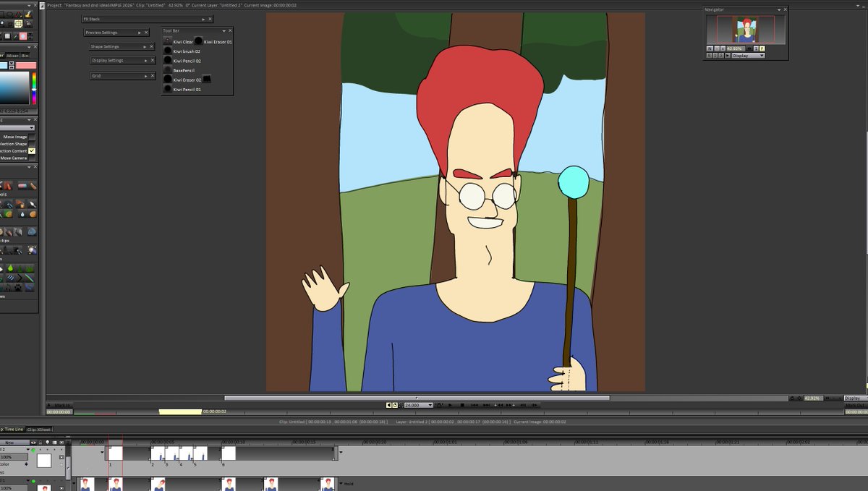The width and height of the screenshot is (868, 491).
Task: Expand the Display Settings panel
Action: pos(145,61)
